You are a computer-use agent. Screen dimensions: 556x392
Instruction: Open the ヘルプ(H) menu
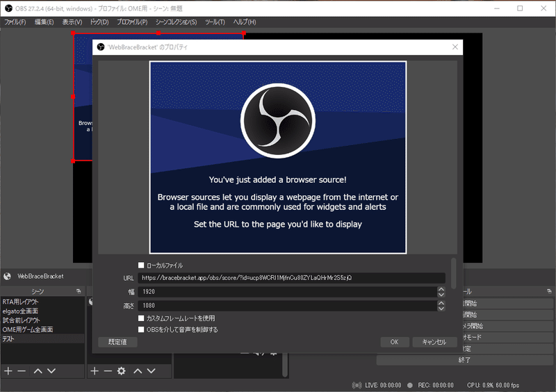[245, 22]
